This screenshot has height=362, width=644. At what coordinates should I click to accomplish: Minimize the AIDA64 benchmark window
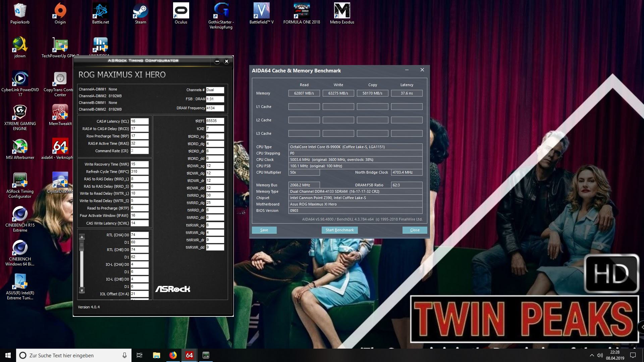[x=407, y=70]
